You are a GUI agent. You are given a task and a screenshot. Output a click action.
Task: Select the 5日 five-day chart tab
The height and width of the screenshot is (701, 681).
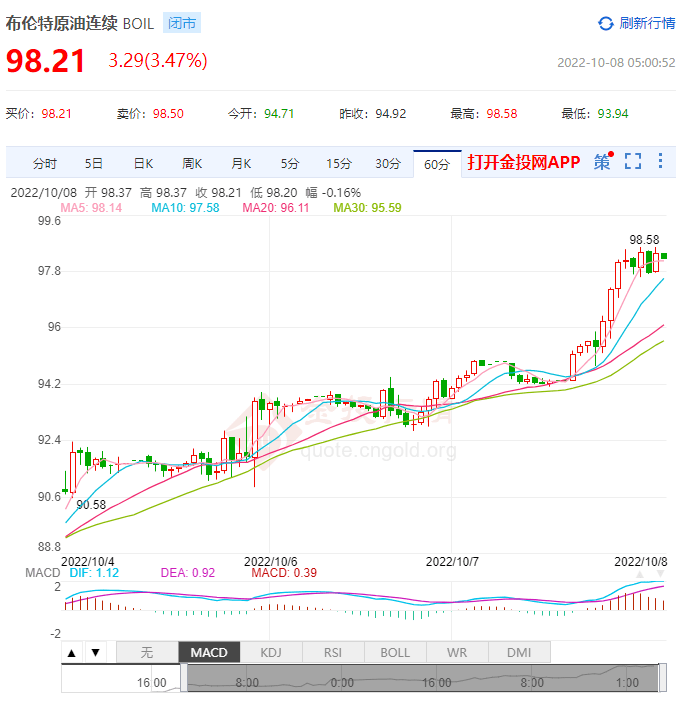[x=94, y=163]
